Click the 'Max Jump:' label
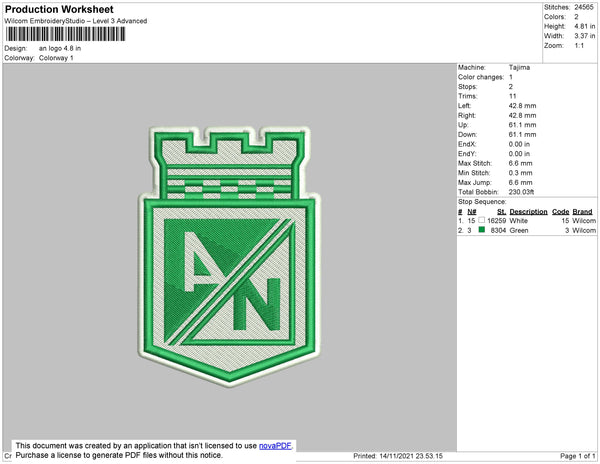600x464 pixels. point(475,182)
